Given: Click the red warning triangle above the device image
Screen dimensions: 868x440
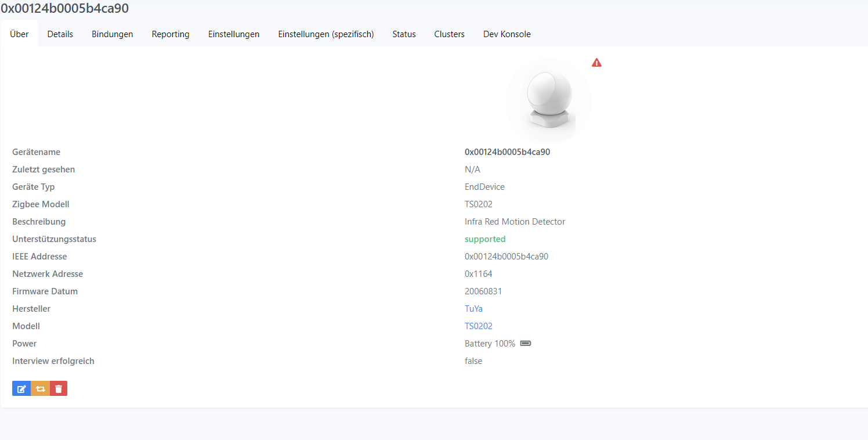Looking at the screenshot, I should 596,62.
